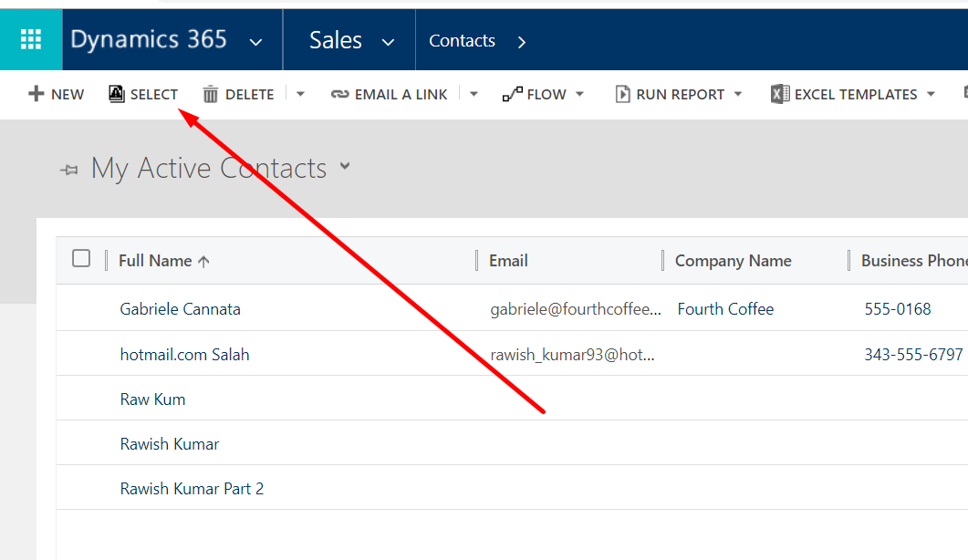Click the EXCEL TEMPLATES icon
The image size is (968, 560).
pyautogui.click(x=780, y=94)
